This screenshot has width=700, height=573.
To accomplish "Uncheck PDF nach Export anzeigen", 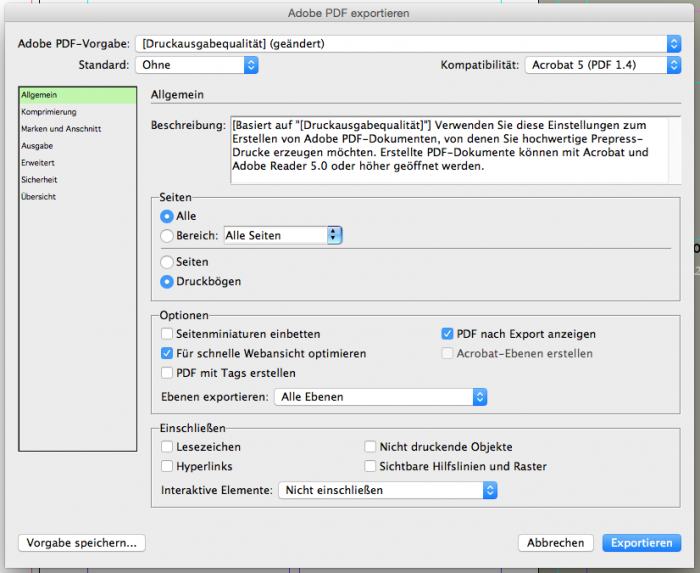I will tap(447, 334).
